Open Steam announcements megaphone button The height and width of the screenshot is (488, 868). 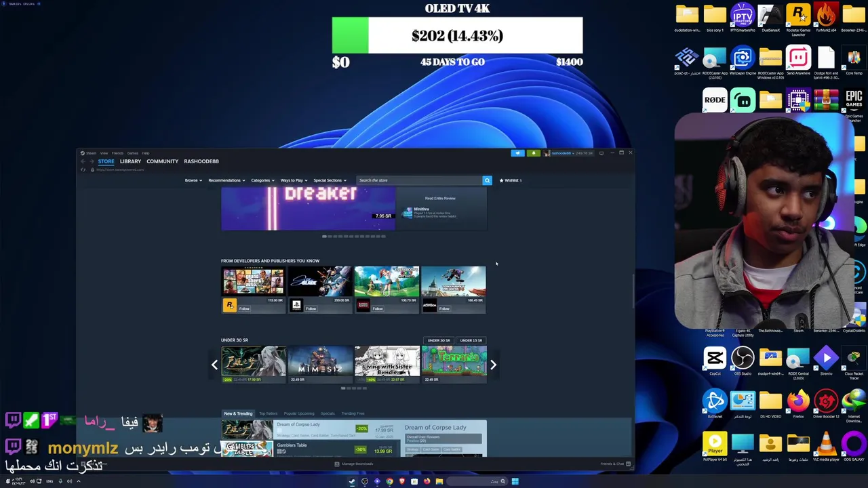click(517, 153)
